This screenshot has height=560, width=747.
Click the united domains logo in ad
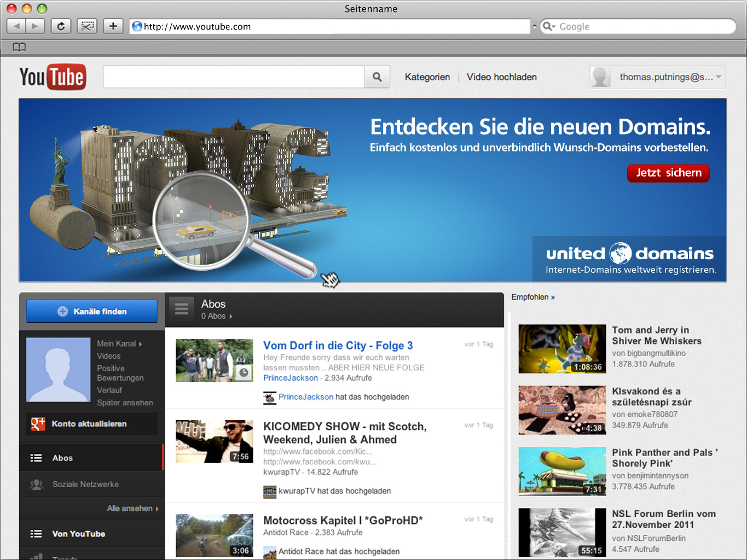point(630,254)
